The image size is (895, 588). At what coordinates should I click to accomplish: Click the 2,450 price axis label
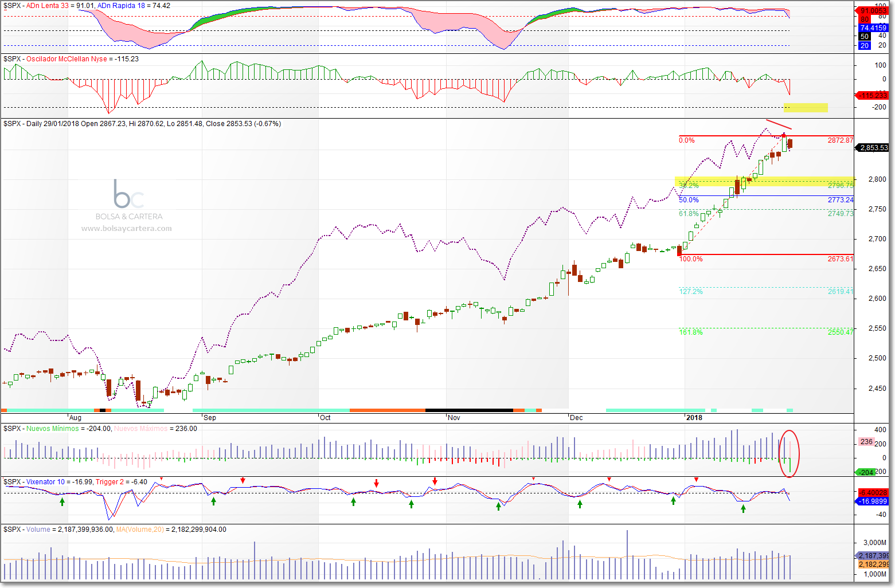pos(877,389)
